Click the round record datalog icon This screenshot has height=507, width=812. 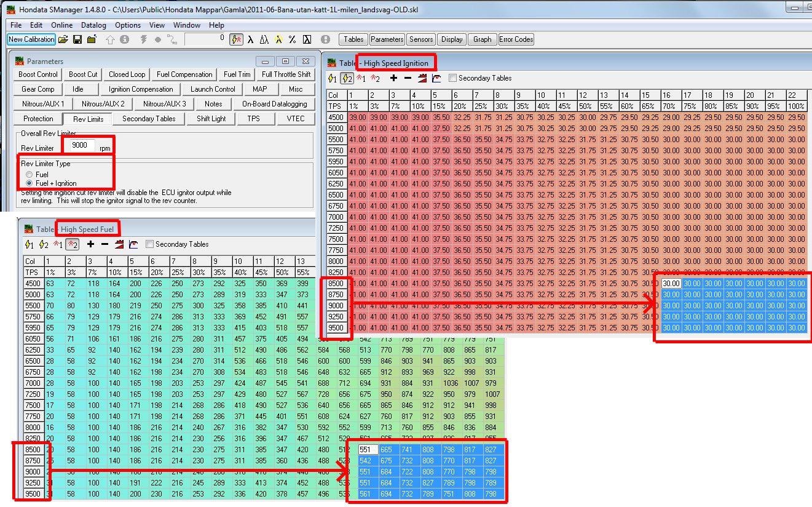click(158, 39)
